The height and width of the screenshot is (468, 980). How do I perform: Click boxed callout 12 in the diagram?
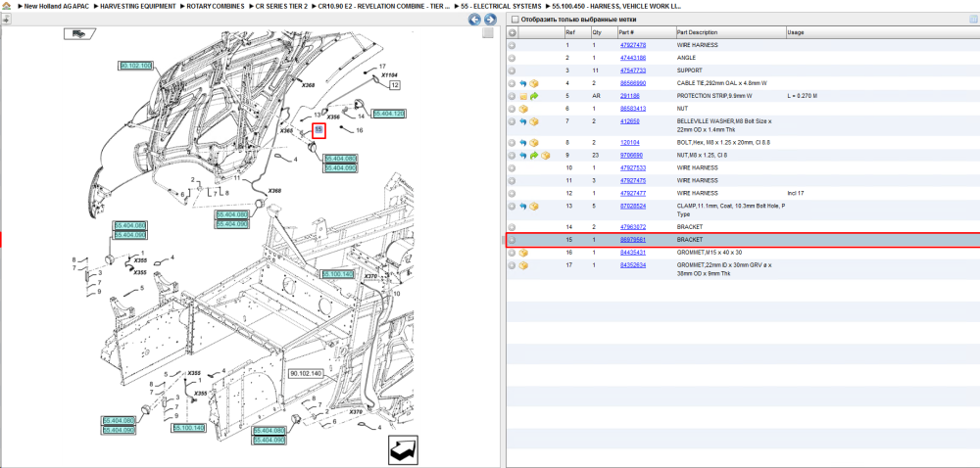395,85
